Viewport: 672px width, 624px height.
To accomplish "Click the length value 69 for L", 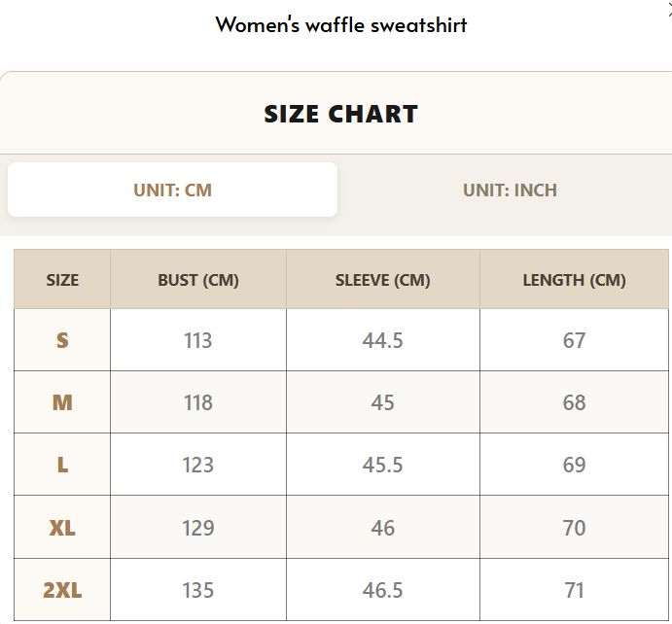I will [x=575, y=465].
